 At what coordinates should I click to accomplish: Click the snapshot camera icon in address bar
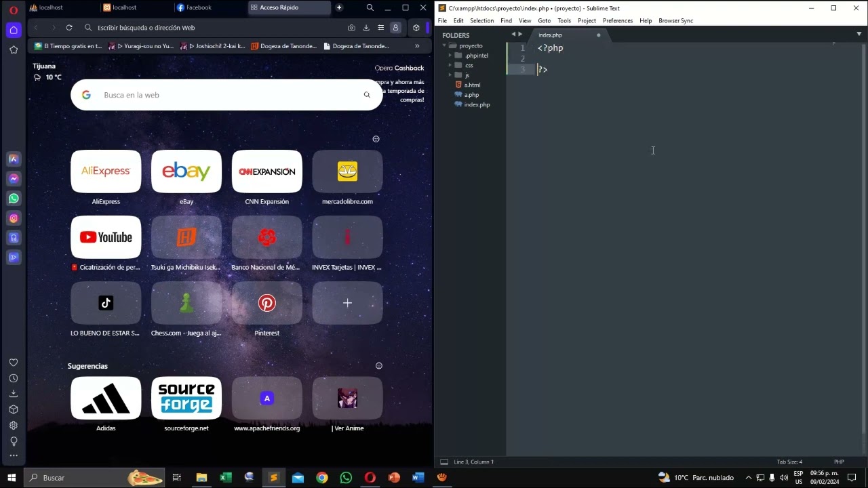click(x=351, y=28)
